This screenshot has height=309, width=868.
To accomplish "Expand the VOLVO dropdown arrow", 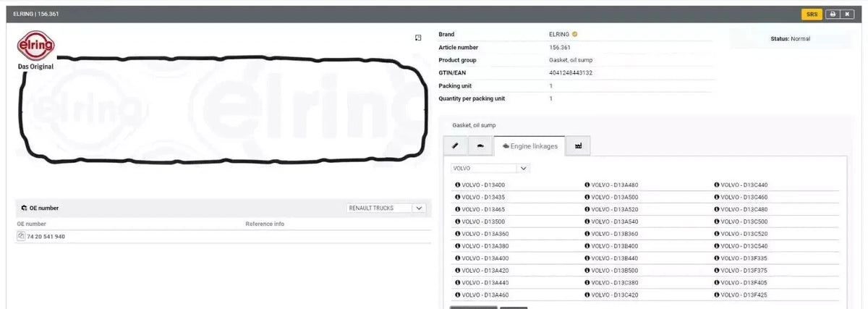I will click(524, 168).
